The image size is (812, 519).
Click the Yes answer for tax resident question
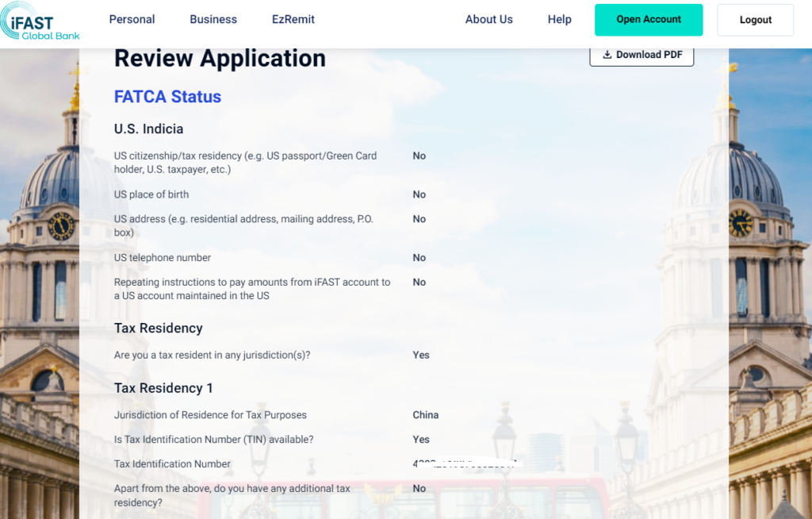(421, 356)
